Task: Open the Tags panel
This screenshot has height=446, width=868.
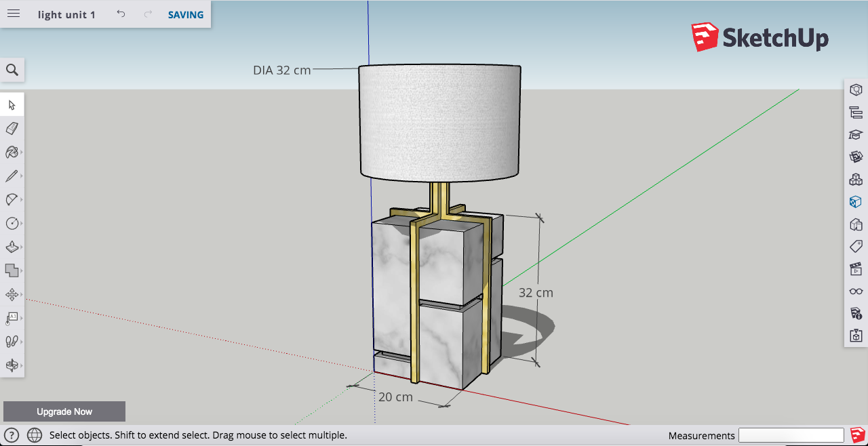Action: coord(856,247)
